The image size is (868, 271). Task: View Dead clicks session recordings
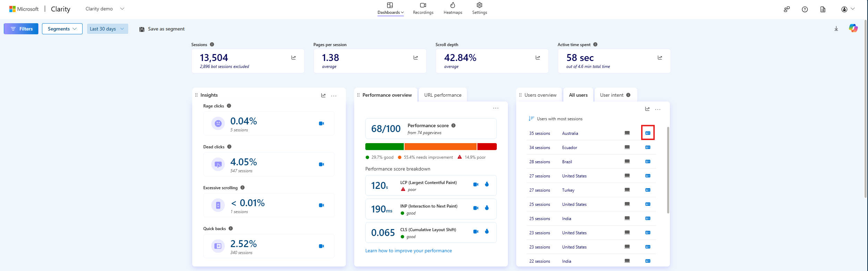coord(321,164)
